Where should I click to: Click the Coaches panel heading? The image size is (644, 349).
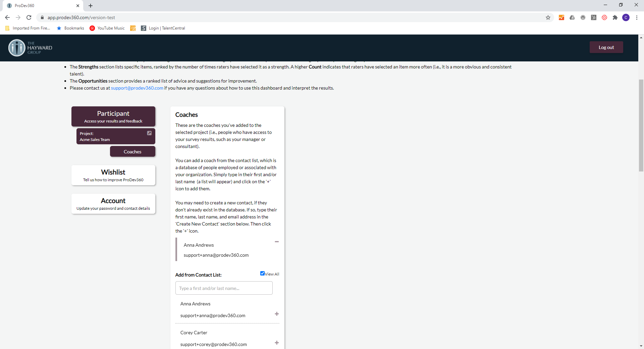[x=186, y=115]
